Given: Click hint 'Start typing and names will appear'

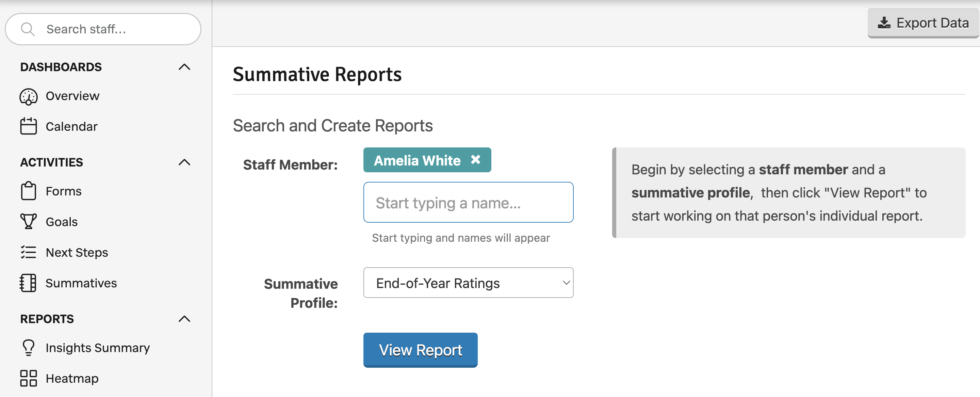Looking at the screenshot, I should click(461, 238).
